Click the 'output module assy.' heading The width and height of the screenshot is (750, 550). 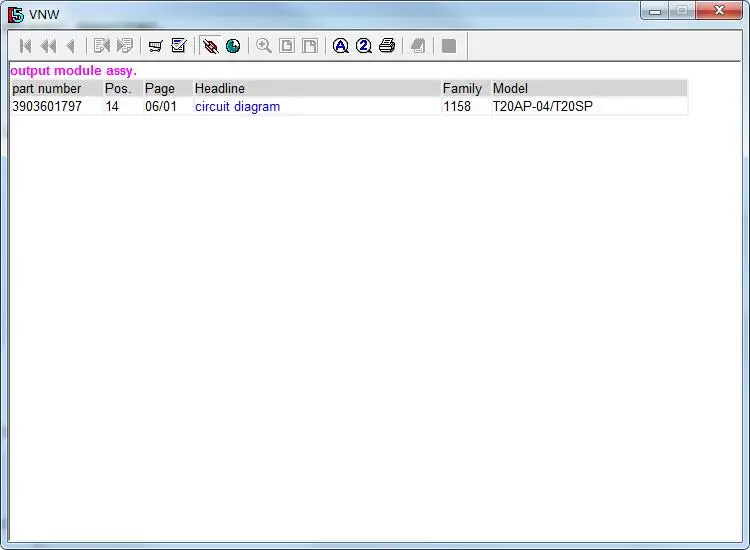73,71
